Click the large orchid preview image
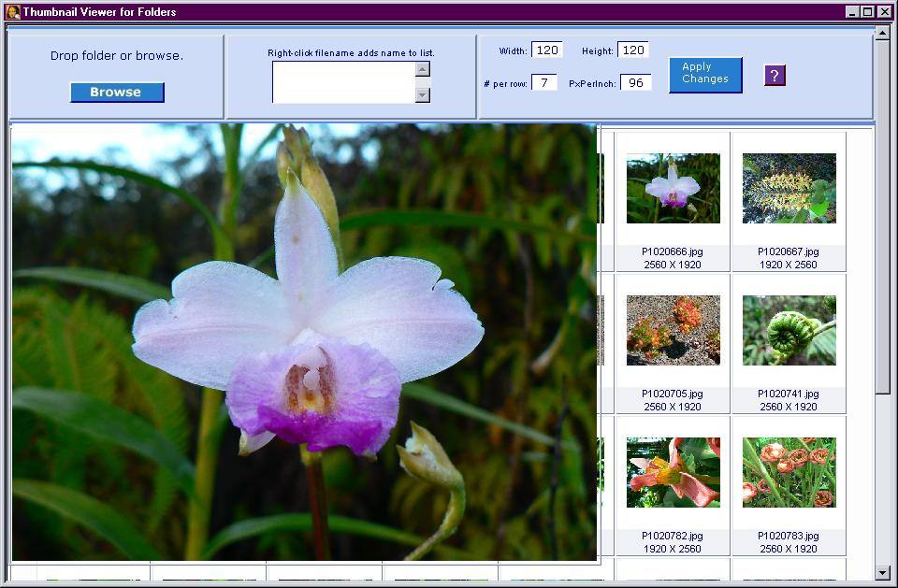 (x=304, y=342)
